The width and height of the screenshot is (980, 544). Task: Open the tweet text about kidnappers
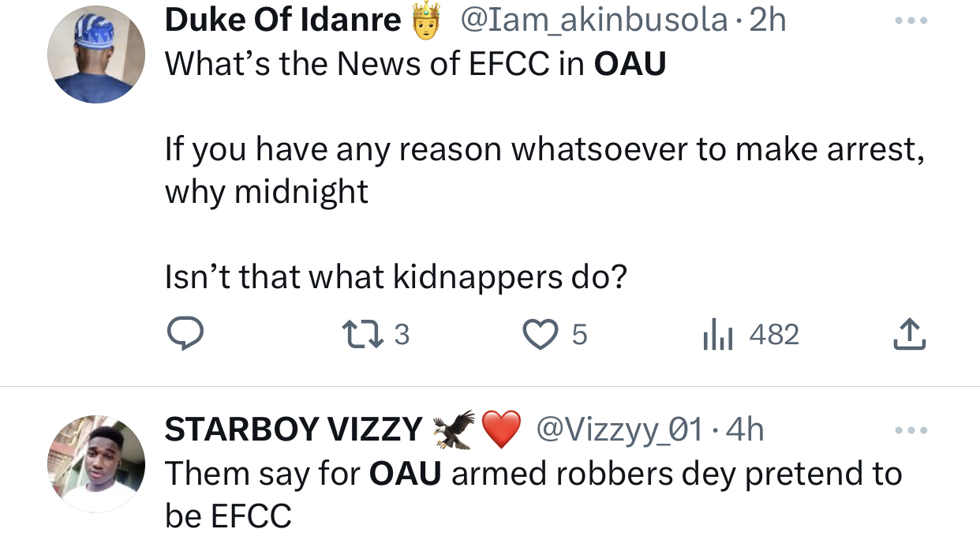click(395, 276)
